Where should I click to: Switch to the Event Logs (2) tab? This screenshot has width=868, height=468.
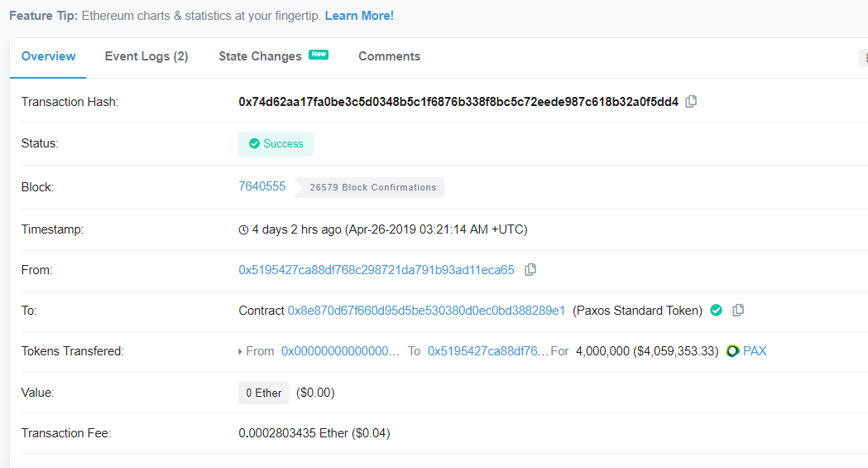pos(146,56)
